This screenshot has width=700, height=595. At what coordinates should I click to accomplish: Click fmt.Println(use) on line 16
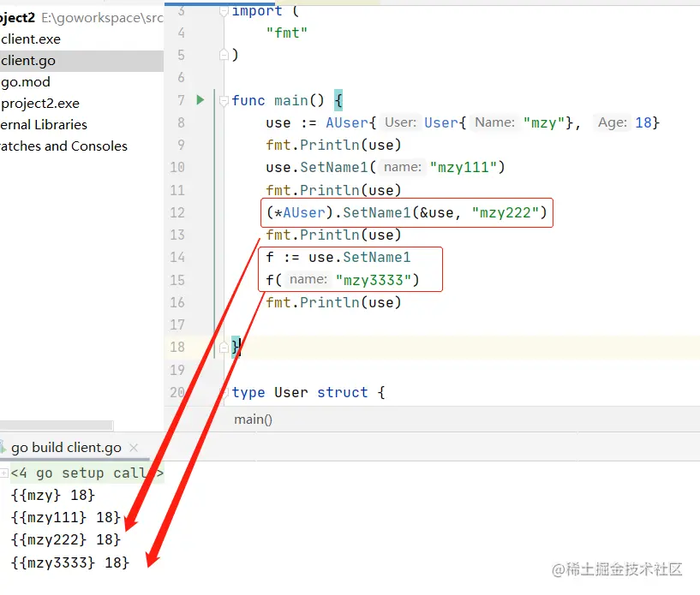(x=333, y=303)
